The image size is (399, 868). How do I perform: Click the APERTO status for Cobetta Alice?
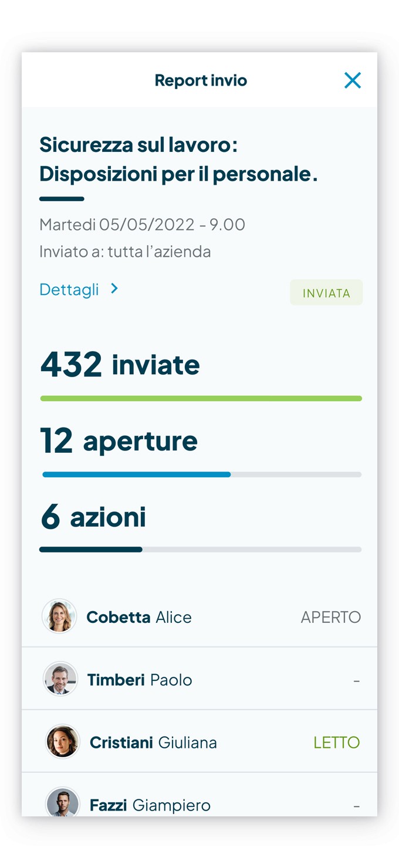click(x=331, y=617)
